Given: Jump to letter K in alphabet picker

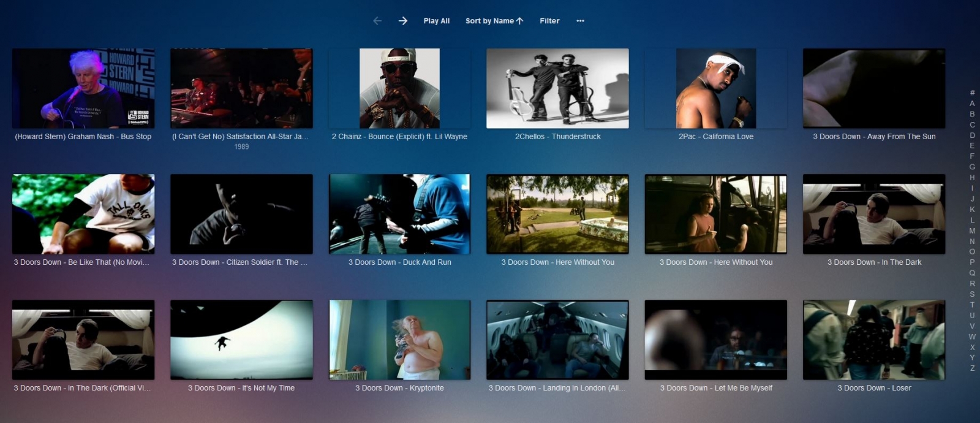Looking at the screenshot, I should coord(972,209).
